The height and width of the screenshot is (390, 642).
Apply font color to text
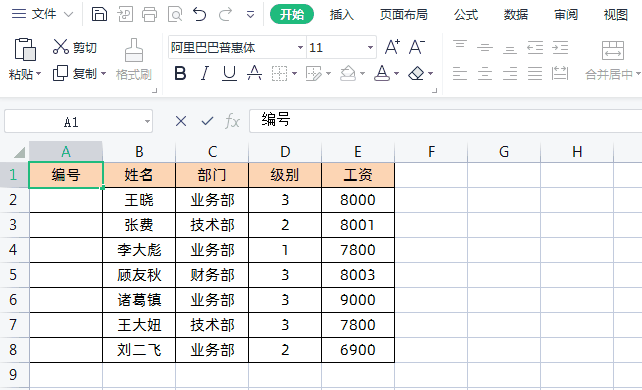382,74
